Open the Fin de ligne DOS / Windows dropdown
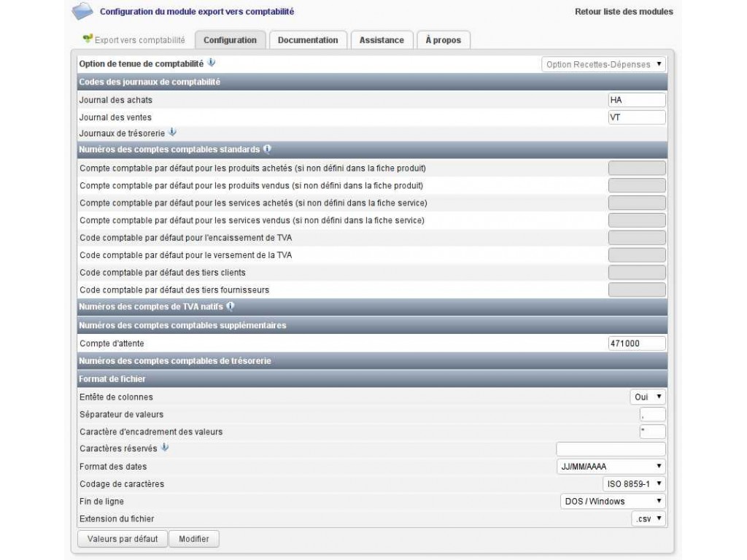Screen dimensions: 747x560 pos(613,501)
